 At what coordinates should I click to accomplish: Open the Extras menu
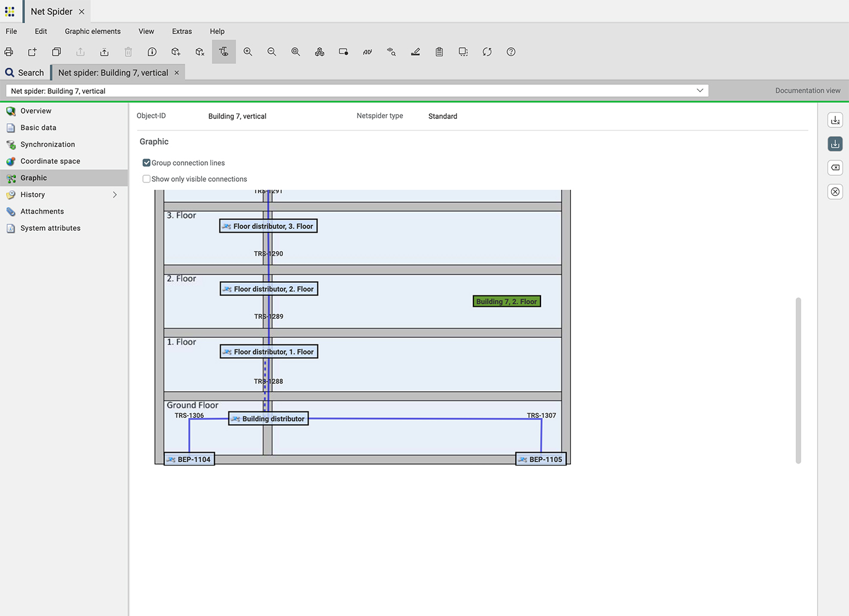[x=181, y=31]
